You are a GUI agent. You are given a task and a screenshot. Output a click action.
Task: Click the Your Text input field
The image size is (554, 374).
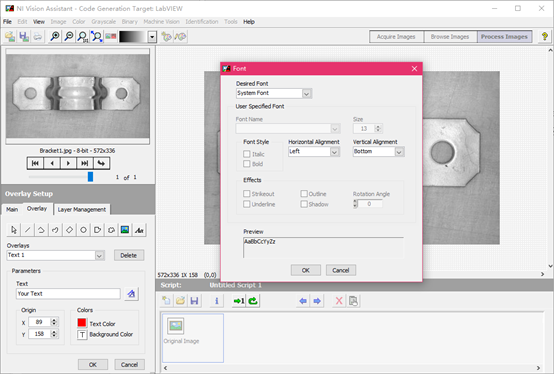pyautogui.click(x=68, y=294)
